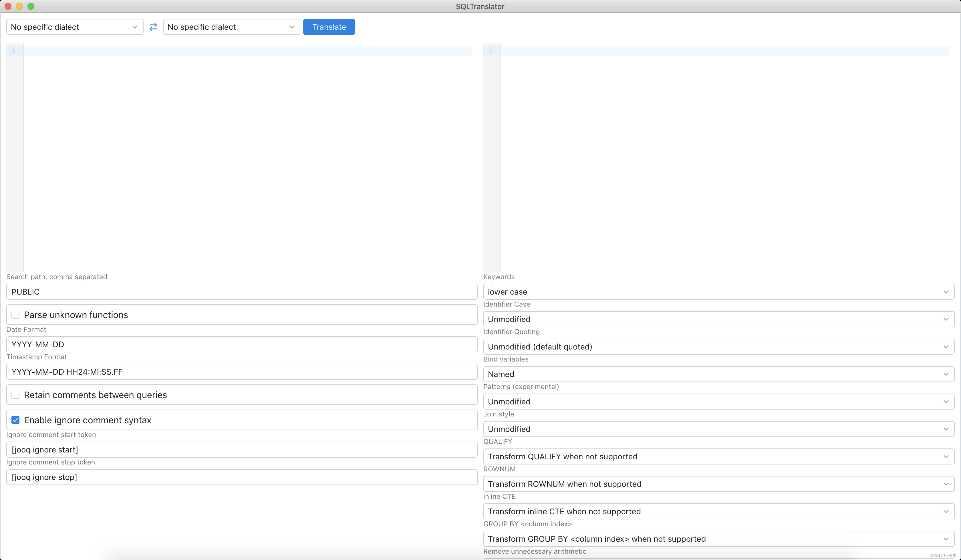
Task: Click inside the right SQL output editor
Action: (725, 158)
